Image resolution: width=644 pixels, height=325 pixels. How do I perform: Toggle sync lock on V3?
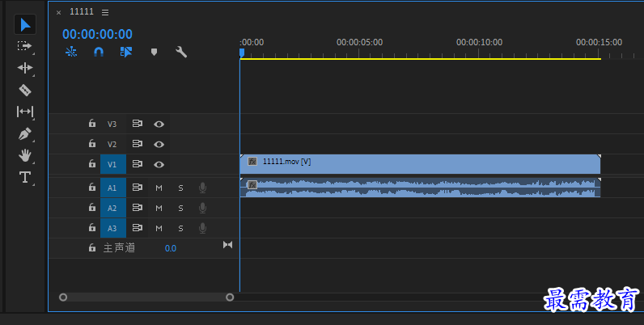(x=138, y=124)
